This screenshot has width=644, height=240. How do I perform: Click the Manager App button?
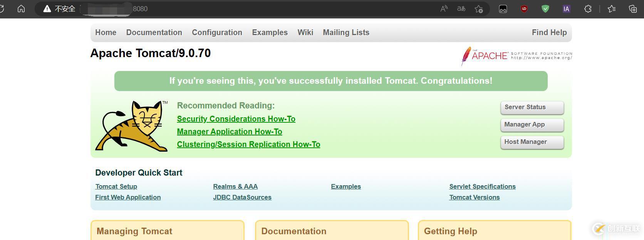coord(532,125)
